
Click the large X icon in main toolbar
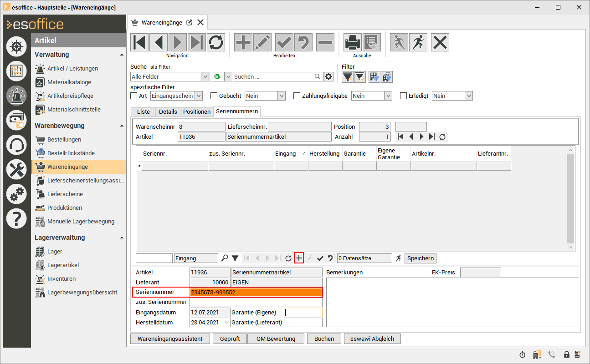pyautogui.click(x=440, y=42)
